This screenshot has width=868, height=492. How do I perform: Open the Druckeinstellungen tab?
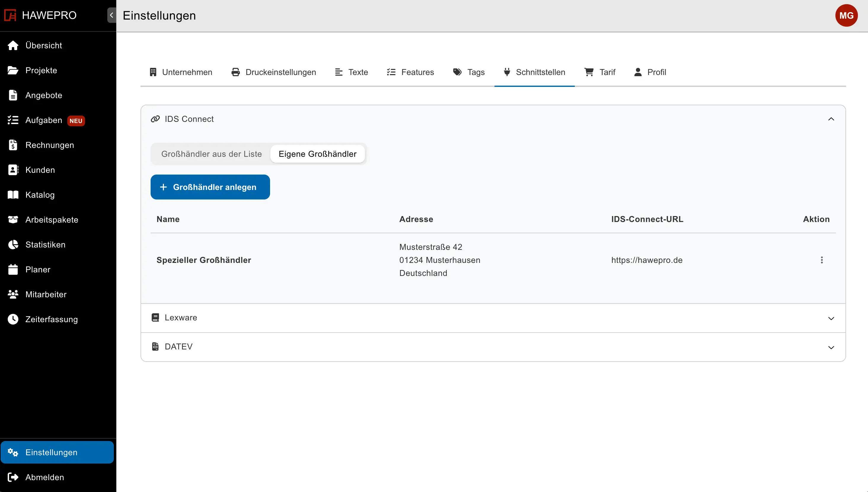[273, 72]
